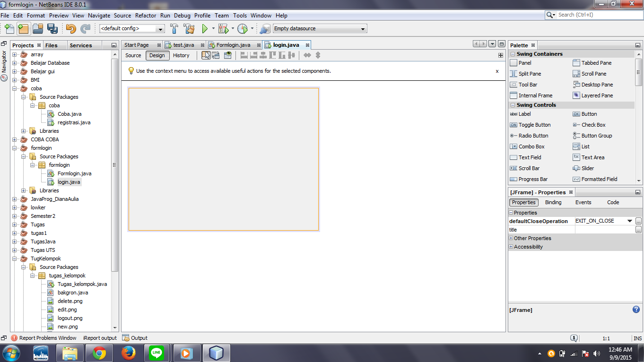The width and height of the screenshot is (644, 362).
Task: Open the Refactor menu
Action: coord(146,16)
